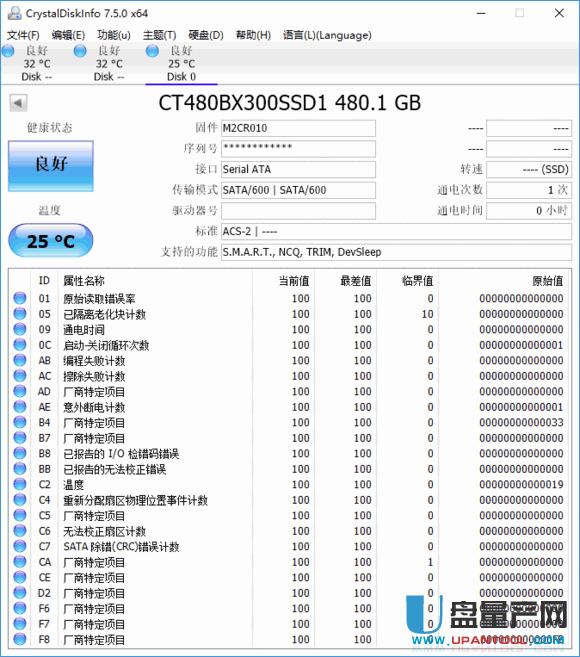This screenshot has height=657, width=580.
Task: Open the 功能(u) menu
Action: coord(114,36)
